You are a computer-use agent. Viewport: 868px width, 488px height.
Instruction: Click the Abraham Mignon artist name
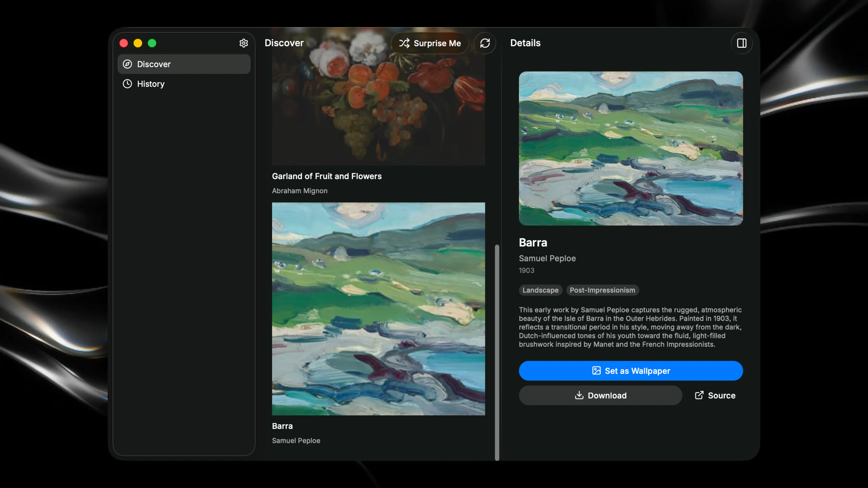pyautogui.click(x=299, y=191)
